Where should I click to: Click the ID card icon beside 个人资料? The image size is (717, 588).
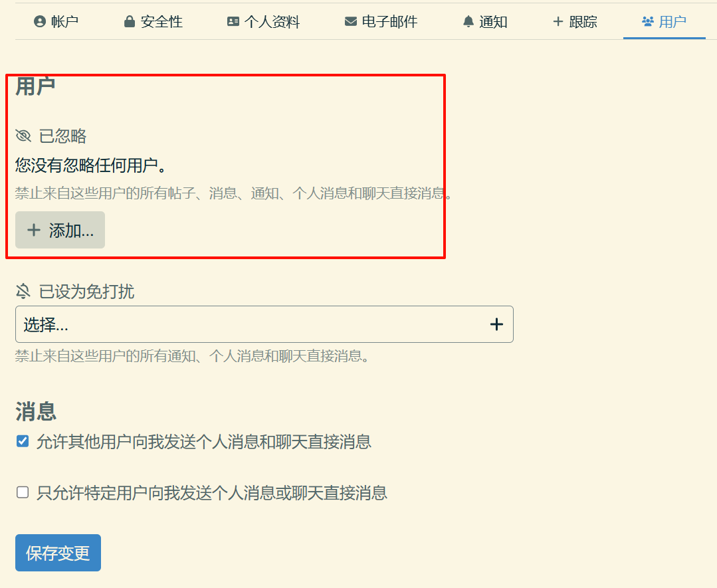click(x=233, y=22)
